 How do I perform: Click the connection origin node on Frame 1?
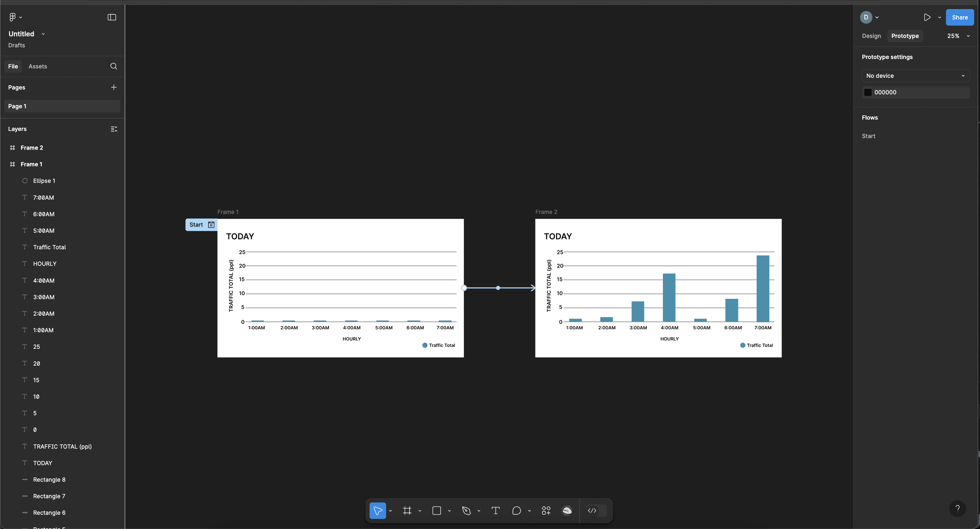pos(464,288)
